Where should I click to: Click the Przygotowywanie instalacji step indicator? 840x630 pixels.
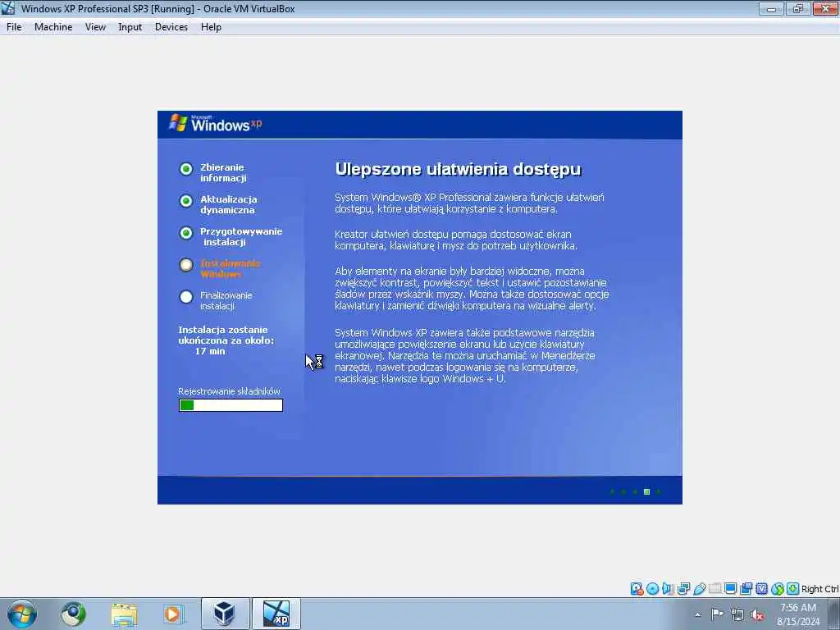coord(186,233)
